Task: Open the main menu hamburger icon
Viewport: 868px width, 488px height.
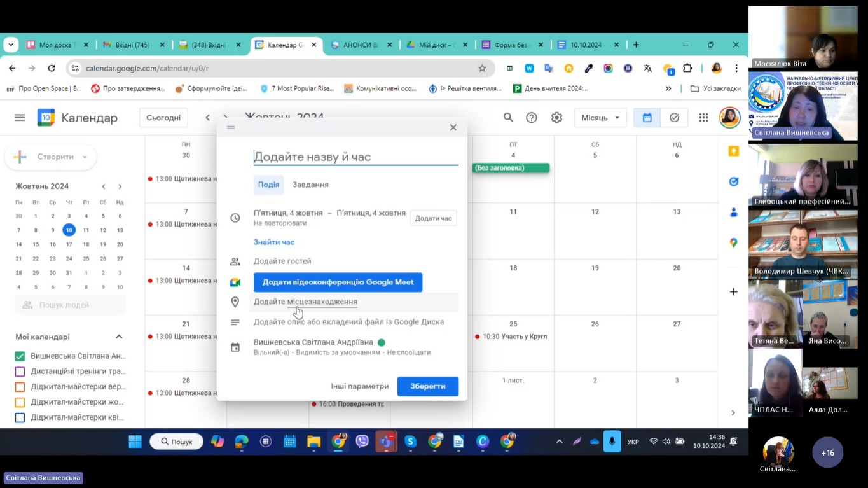Action: coord(20,118)
